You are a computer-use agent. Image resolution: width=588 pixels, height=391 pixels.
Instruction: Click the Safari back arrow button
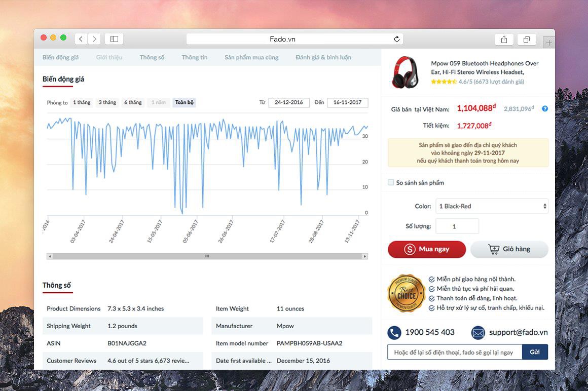point(81,39)
